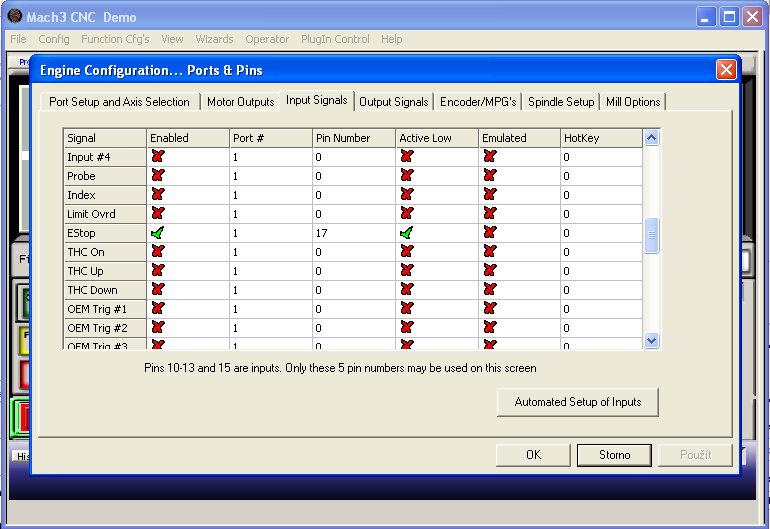Click OEM Trig #1 Enabled red X
Image resolution: width=770 pixels, height=529 pixels.
coord(157,309)
